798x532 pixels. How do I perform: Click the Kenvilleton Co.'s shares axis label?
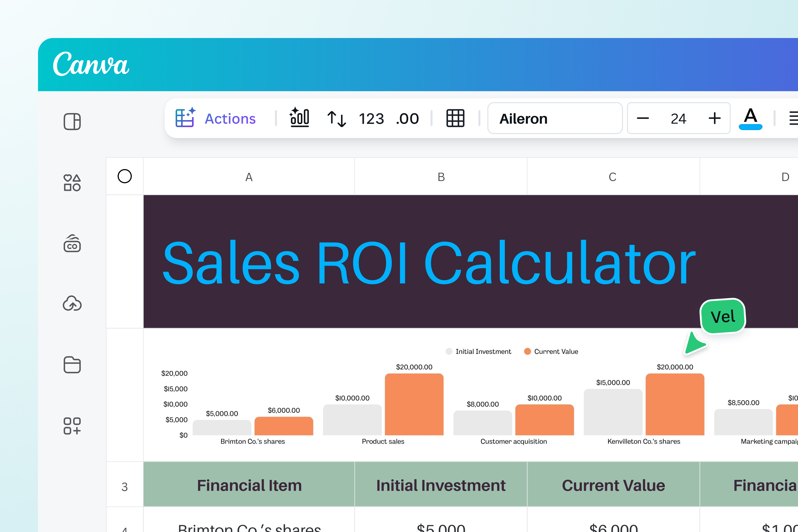click(644, 441)
